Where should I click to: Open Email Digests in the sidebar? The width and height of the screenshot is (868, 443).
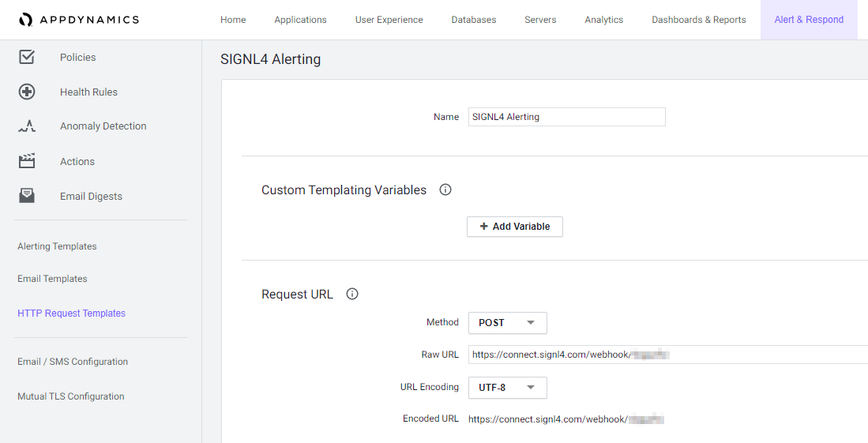pyautogui.click(x=91, y=197)
